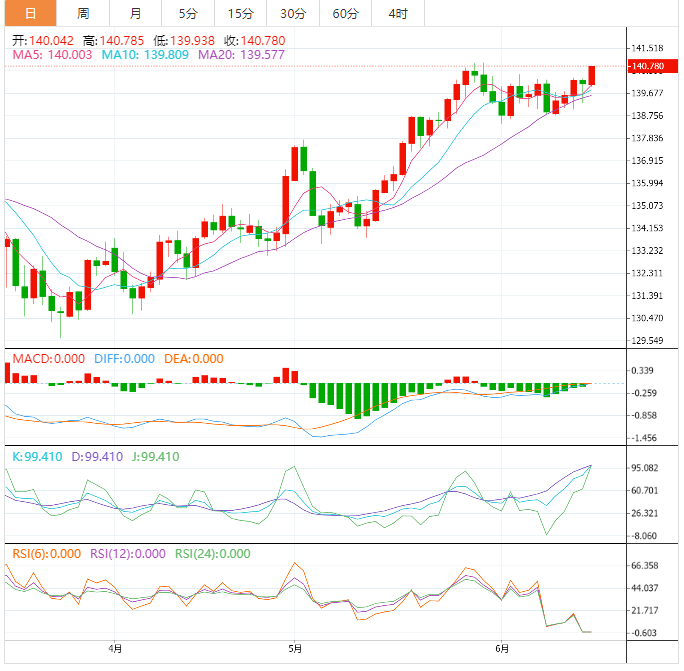Image resolution: width=684 pixels, height=671 pixels.
Task: Switch to the 4时 chart tab
Action: (x=397, y=13)
